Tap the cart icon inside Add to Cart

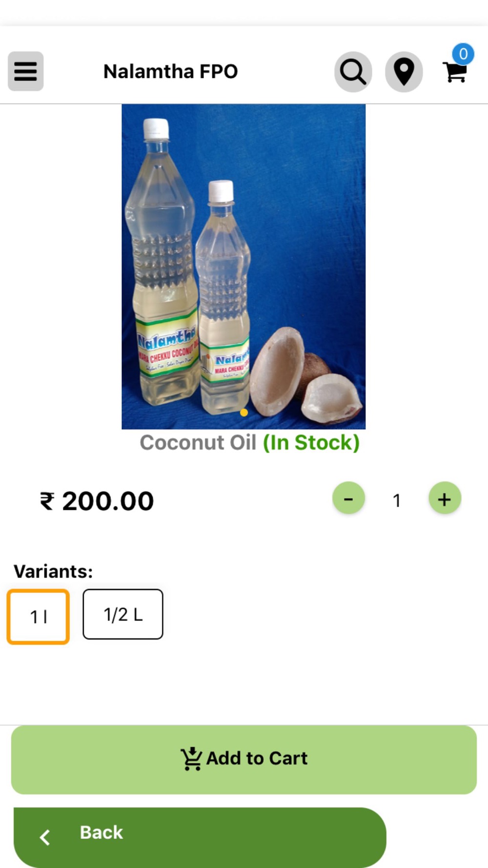[x=191, y=759]
